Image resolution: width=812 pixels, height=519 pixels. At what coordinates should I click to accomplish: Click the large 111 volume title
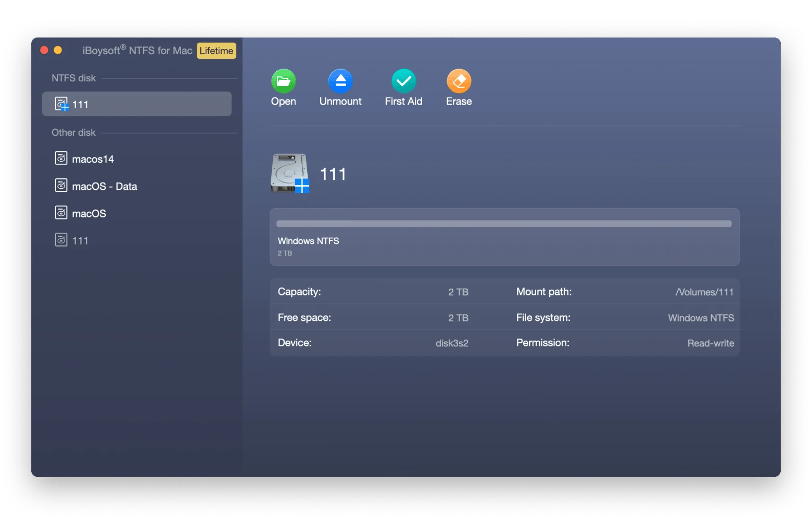(333, 174)
